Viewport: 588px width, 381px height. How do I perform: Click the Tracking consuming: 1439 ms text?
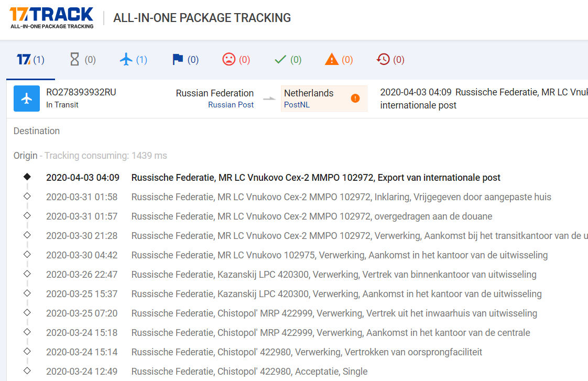pos(106,156)
